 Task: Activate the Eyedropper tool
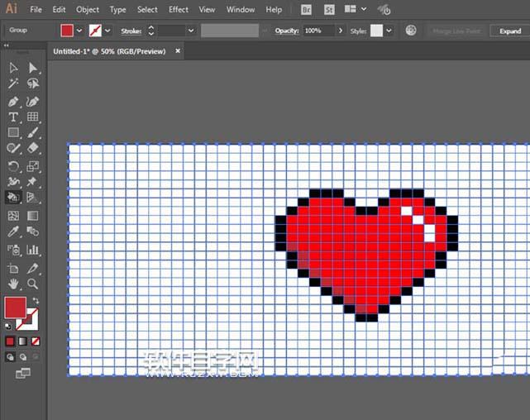[13, 232]
